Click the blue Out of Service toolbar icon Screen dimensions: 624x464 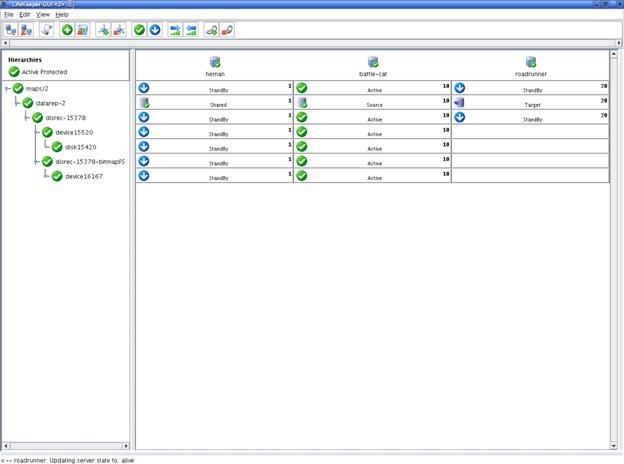point(155,30)
